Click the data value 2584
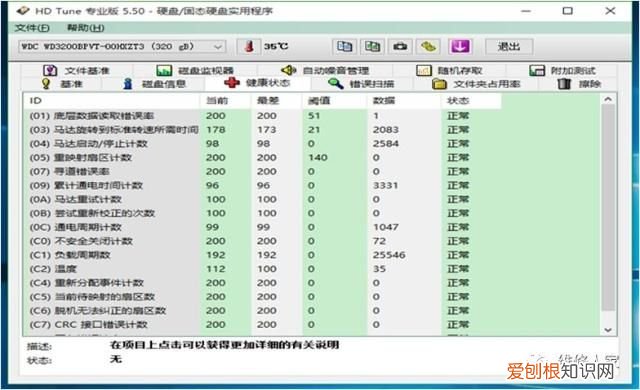The height and width of the screenshot is (390, 640). click(385, 144)
